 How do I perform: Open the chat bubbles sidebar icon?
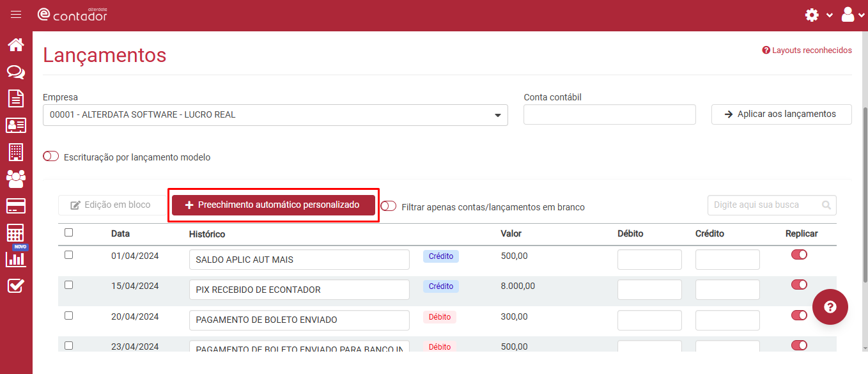click(x=16, y=72)
